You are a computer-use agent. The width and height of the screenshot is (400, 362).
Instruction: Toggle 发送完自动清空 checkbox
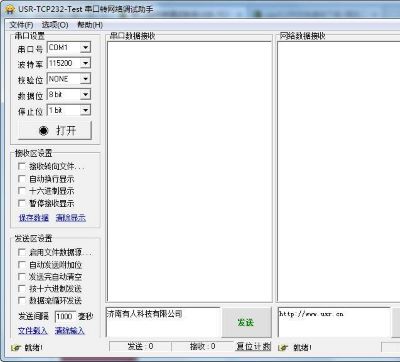pos(22,277)
